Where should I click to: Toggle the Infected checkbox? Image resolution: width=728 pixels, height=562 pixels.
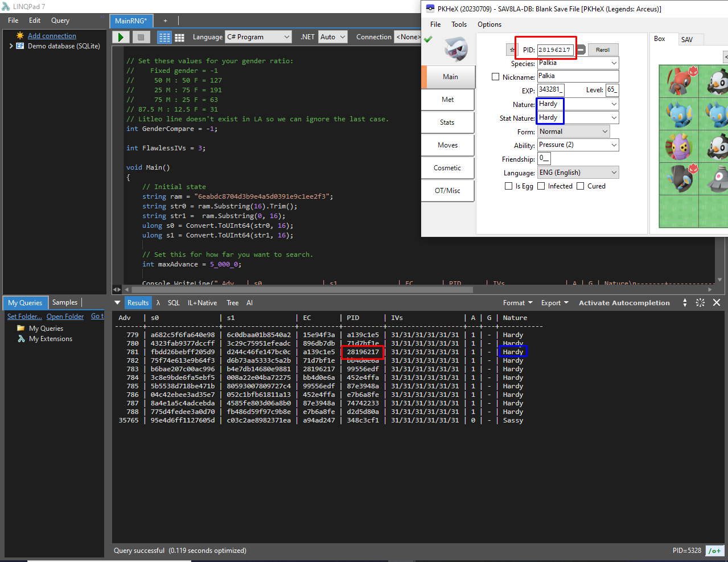[541, 186]
